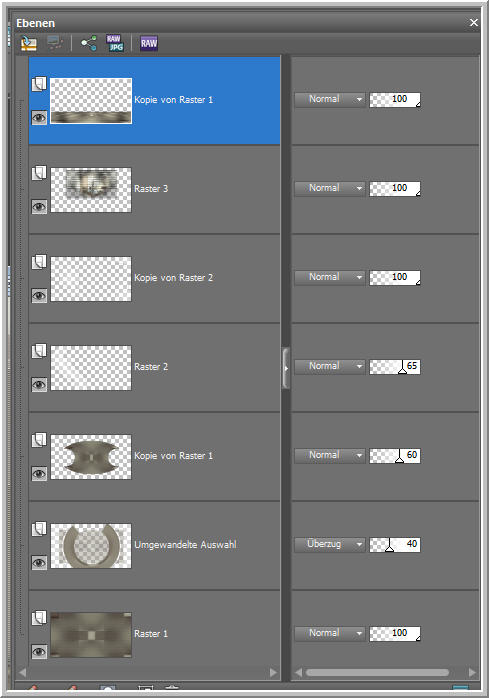Click the layer-type icon of Raster 3

pyautogui.click(x=39, y=173)
